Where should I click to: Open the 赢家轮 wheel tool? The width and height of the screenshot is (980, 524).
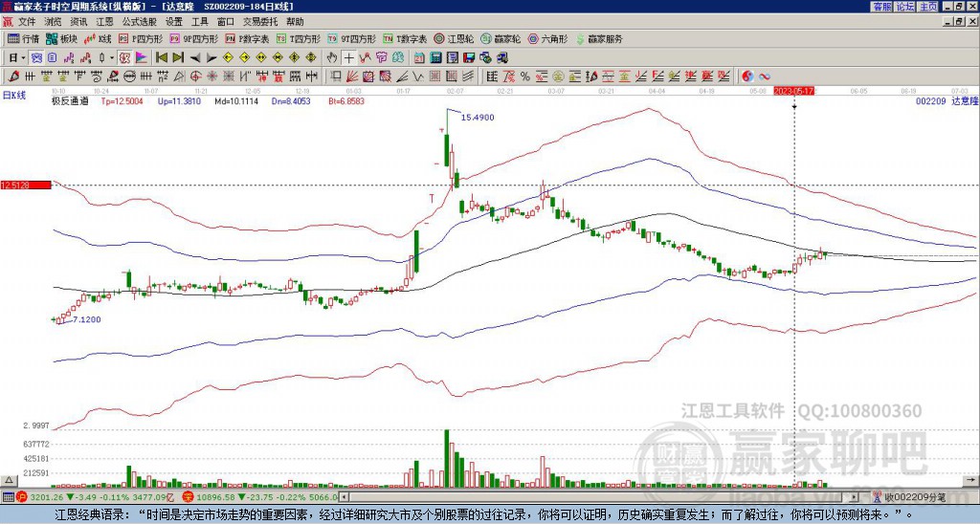tap(501, 38)
